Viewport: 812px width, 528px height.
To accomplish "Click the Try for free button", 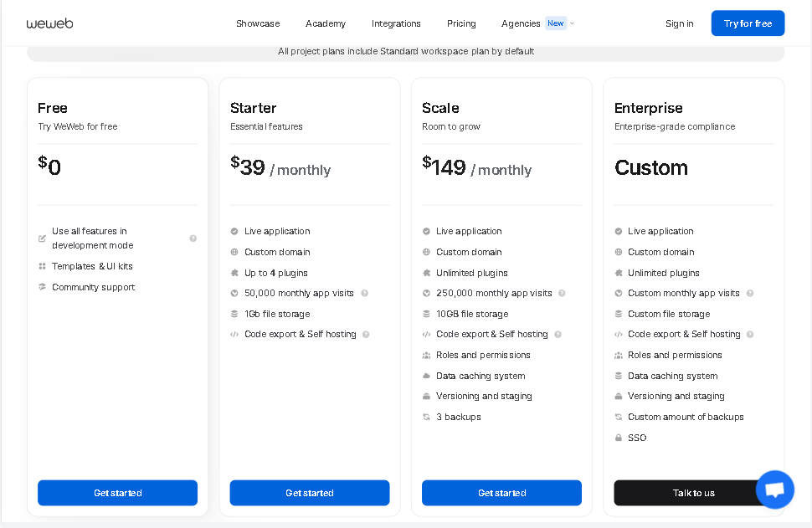I will tap(748, 23).
